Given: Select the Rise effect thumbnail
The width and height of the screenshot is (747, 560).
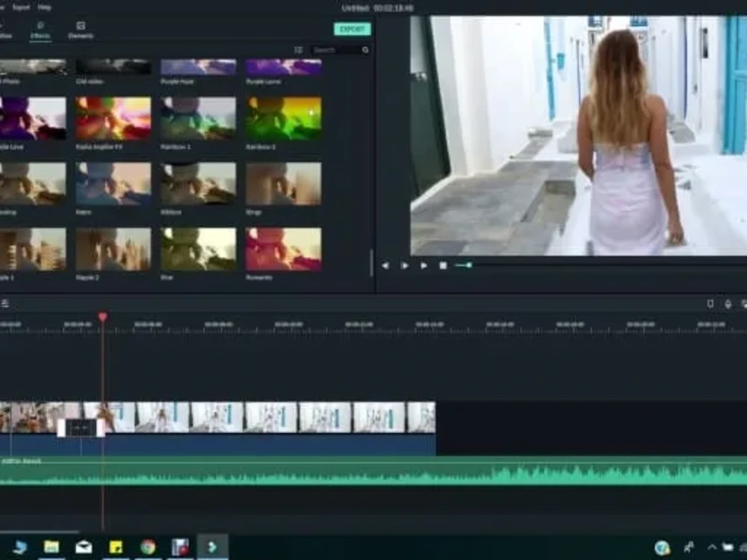Looking at the screenshot, I should 198,249.
